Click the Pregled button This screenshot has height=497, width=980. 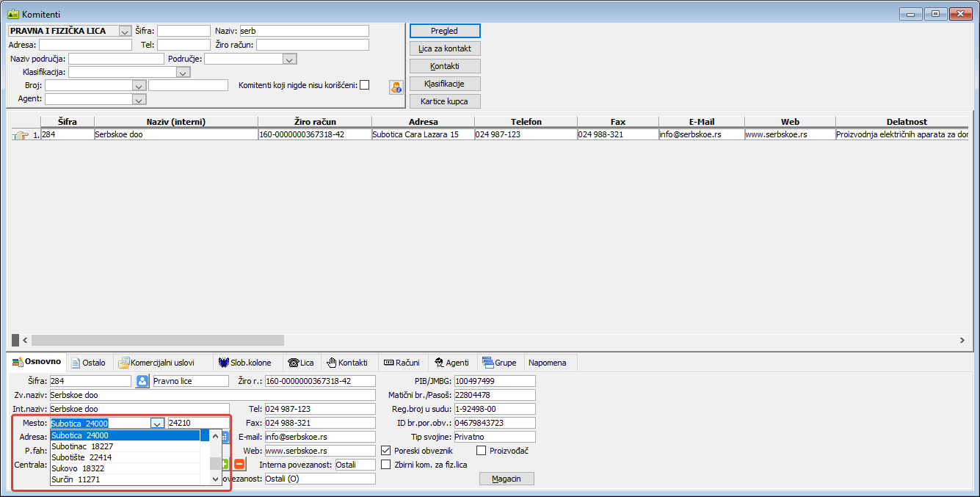tap(444, 31)
